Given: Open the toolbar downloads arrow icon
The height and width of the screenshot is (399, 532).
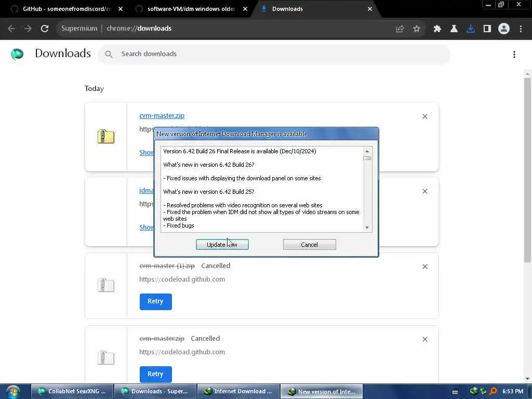Looking at the screenshot, I should tap(471, 29).
